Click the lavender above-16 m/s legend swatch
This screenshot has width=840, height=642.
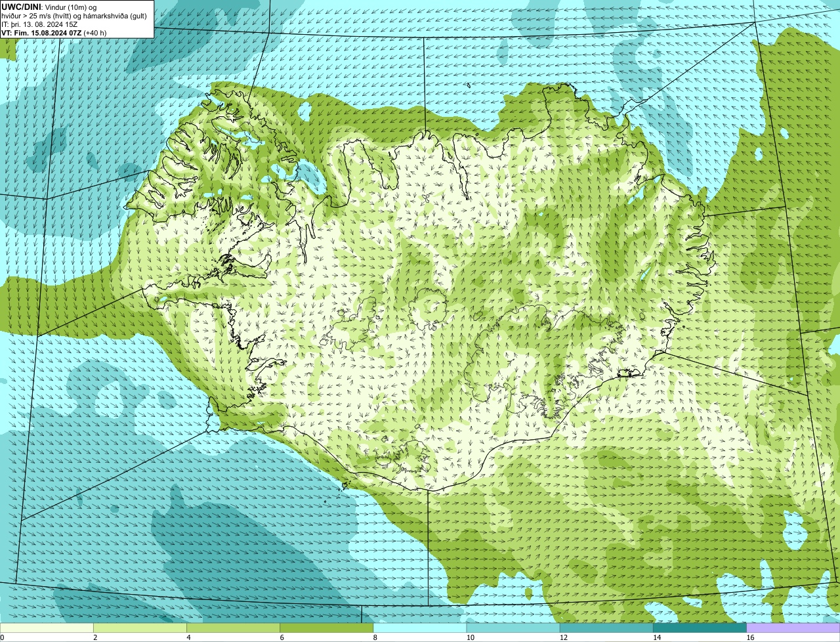pos(793,628)
